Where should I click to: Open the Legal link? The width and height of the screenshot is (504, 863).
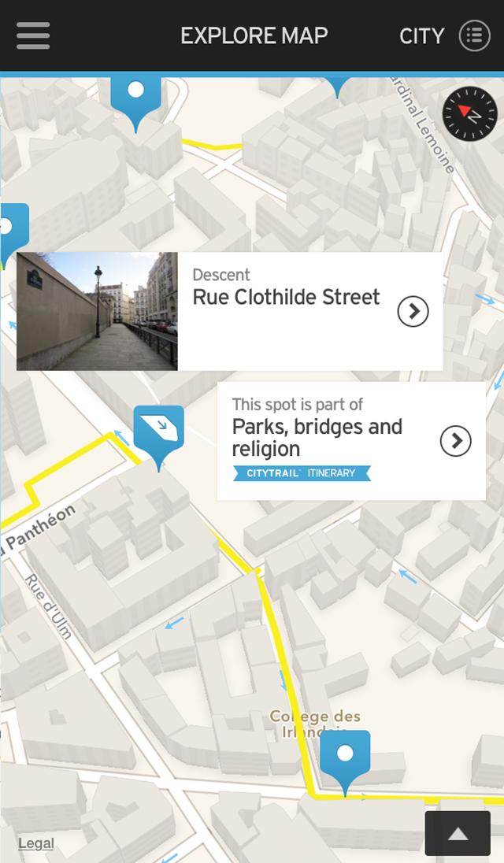coord(36,843)
